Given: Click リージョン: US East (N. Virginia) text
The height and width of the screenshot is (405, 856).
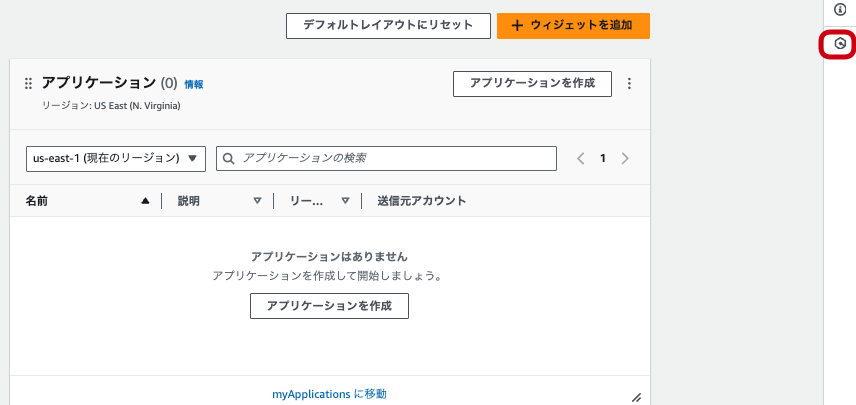Looking at the screenshot, I should [111, 106].
